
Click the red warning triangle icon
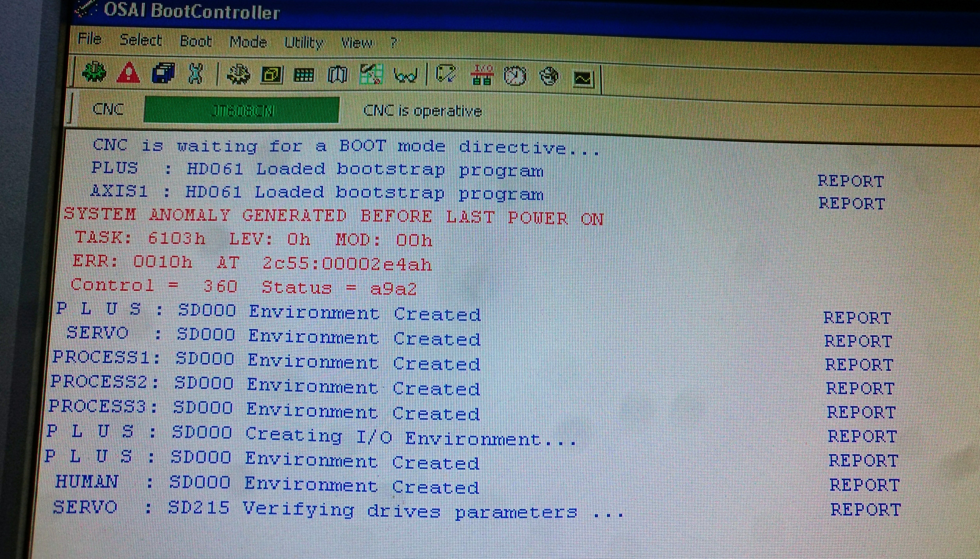click(x=128, y=73)
